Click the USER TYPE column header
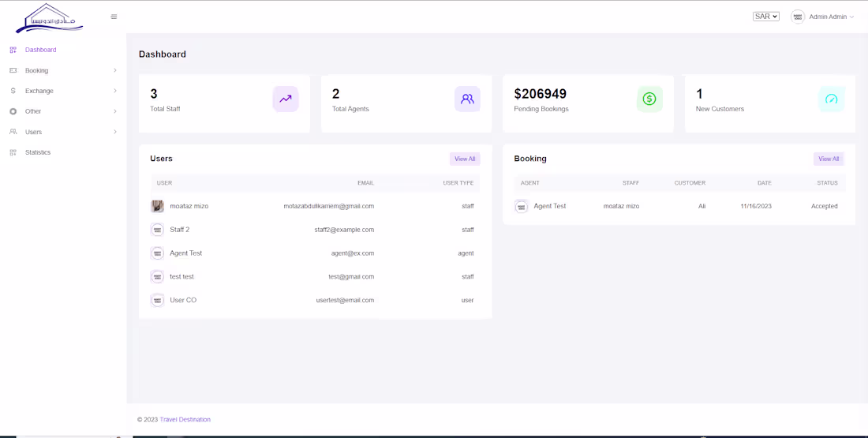The width and height of the screenshot is (868, 438). point(458,183)
